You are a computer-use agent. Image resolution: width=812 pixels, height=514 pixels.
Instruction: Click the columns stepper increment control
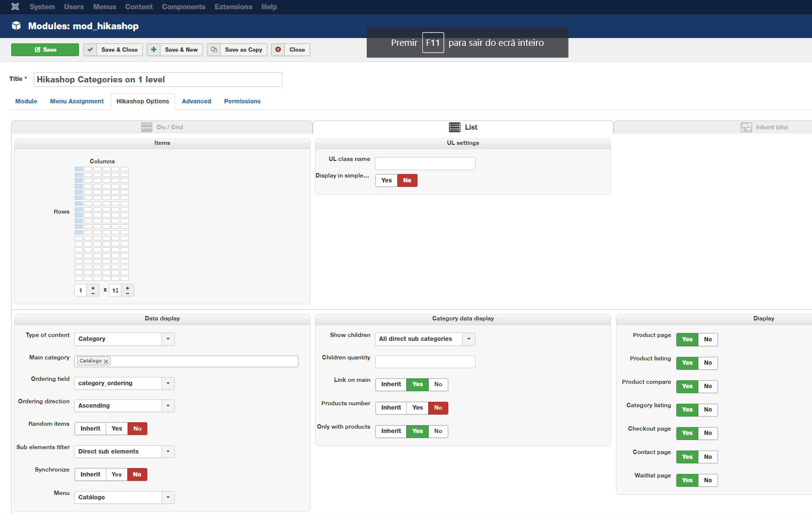point(93,288)
